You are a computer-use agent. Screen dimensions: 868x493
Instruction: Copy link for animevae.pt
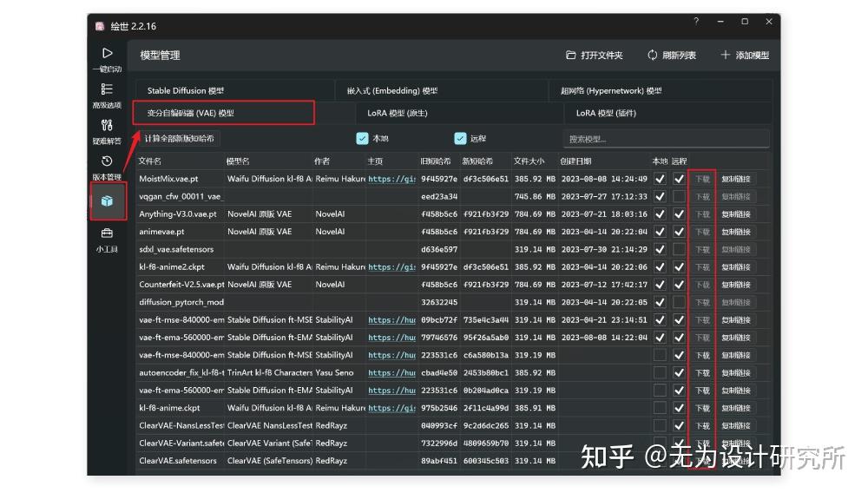point(736,232)
